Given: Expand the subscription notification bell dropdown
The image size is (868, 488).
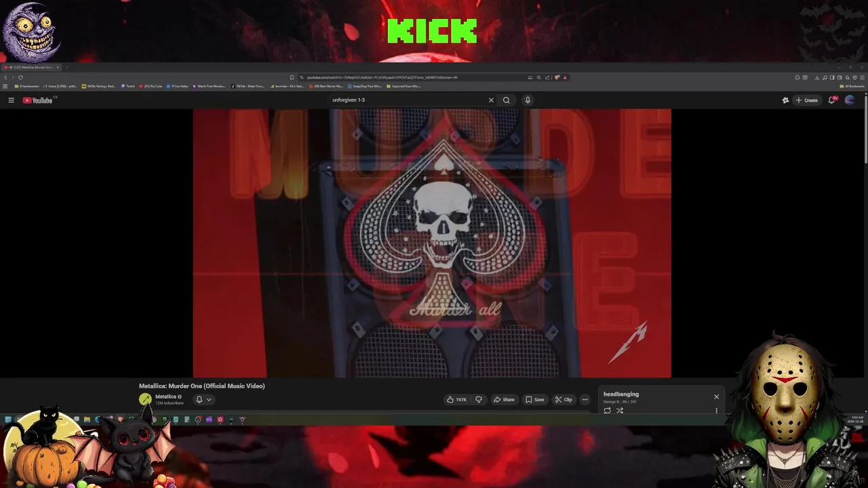Looking at the screenshot, I should [x=203, y=400].
